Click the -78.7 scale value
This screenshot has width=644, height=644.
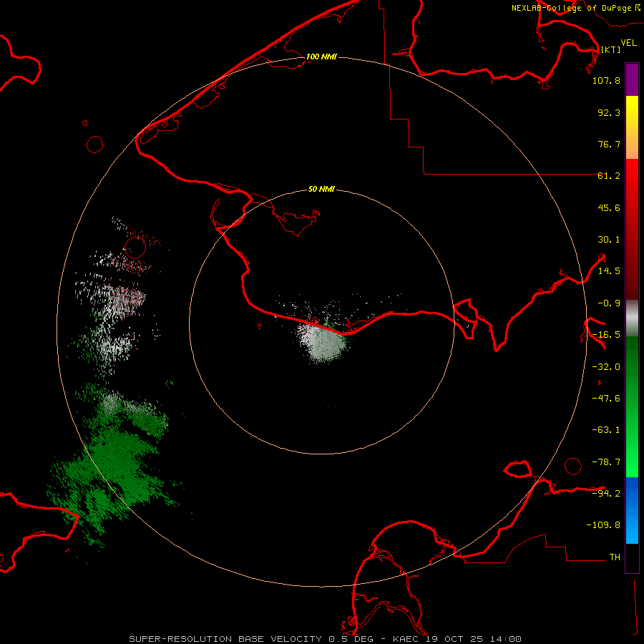[606, 462]
